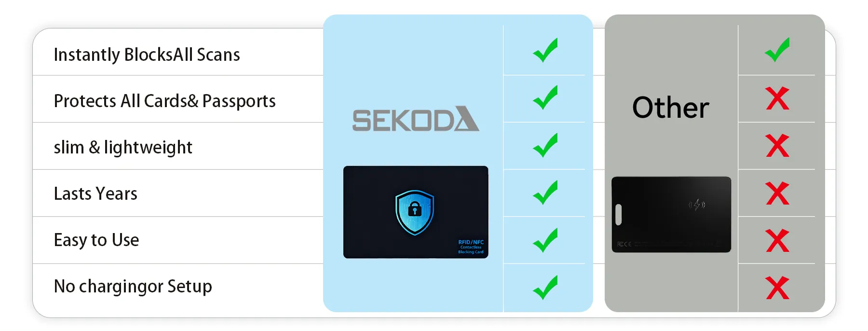
Task: Click the SEKODA brand logo
Action: click(415, 120)
